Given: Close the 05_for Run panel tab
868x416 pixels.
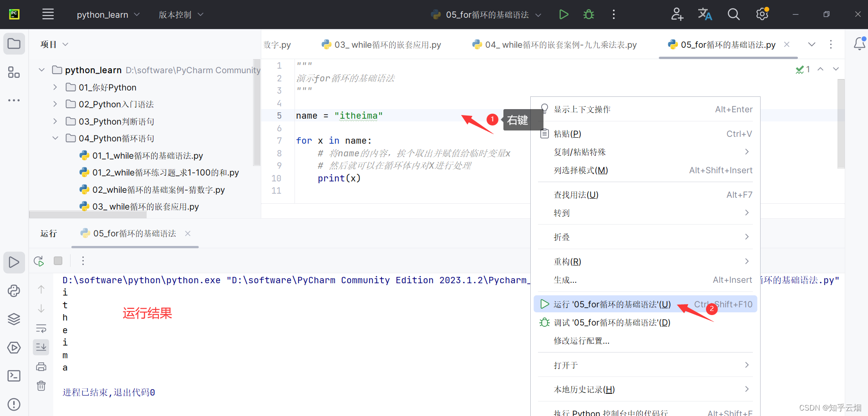Looking at the screenshot, I should coord(188,233).
